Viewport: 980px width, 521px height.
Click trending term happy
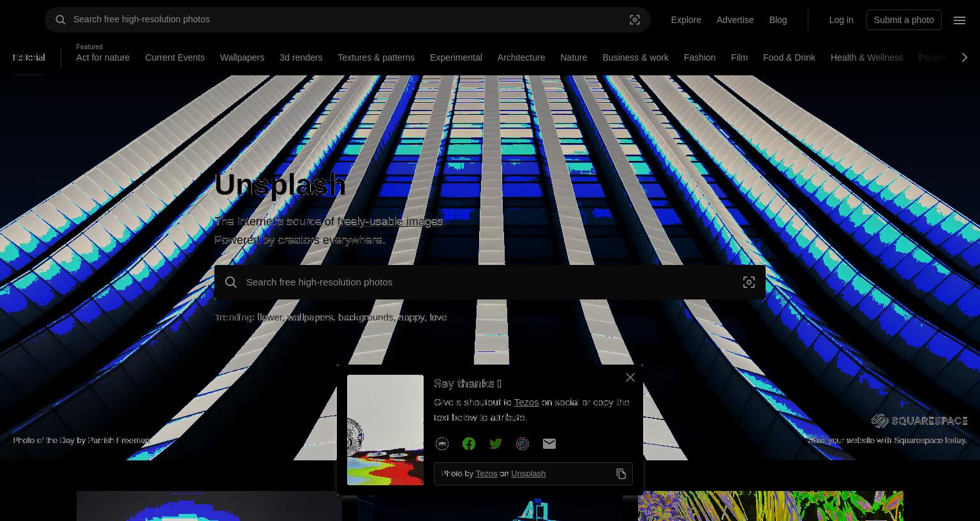411,317
